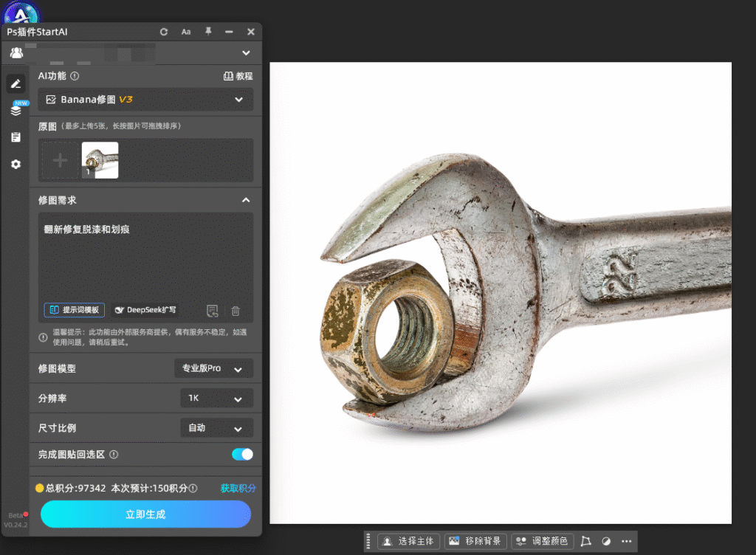756x555 pixels.
Task: Open the settings gear in sidebar
Action: click(x=16, y=165)
